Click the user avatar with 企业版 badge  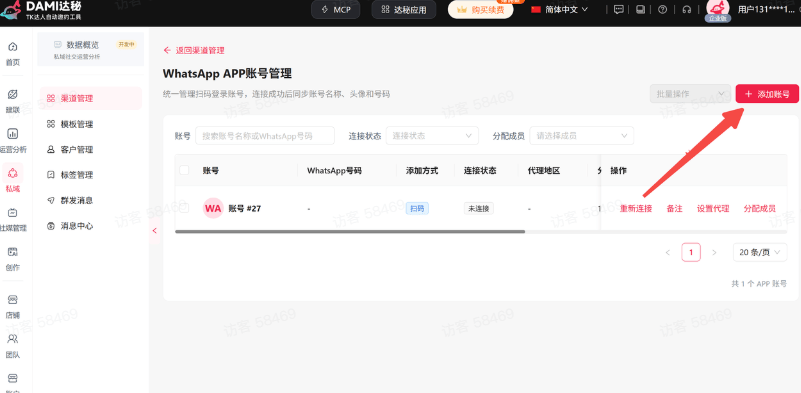(x=718, y=10)
